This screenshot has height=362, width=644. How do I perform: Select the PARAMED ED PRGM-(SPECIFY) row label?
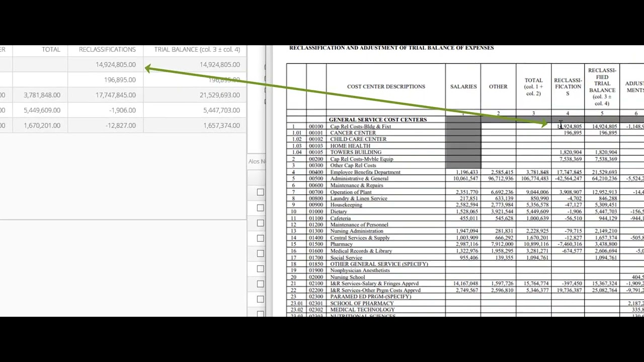pos(370,297)
